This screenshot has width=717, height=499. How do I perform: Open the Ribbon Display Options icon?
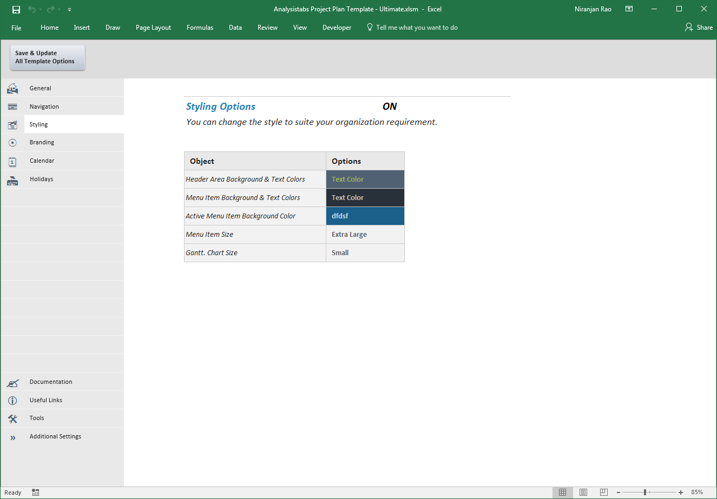click(629, 9)
